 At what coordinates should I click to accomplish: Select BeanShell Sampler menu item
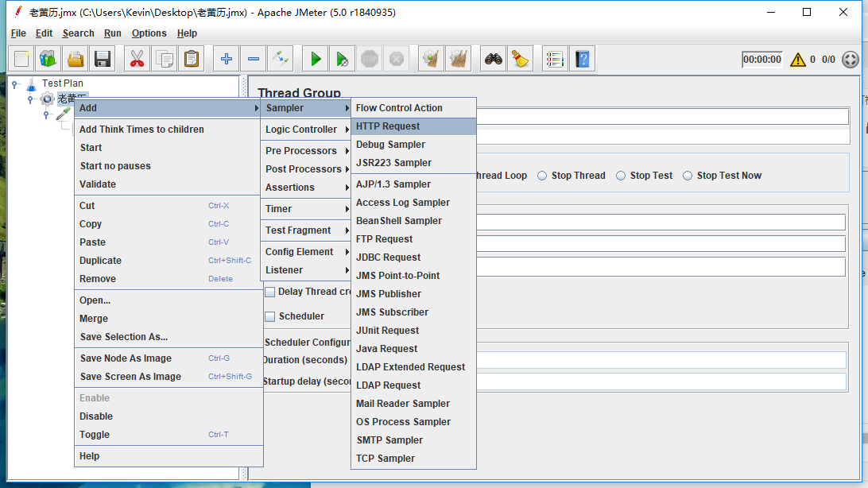click(413, 221)
